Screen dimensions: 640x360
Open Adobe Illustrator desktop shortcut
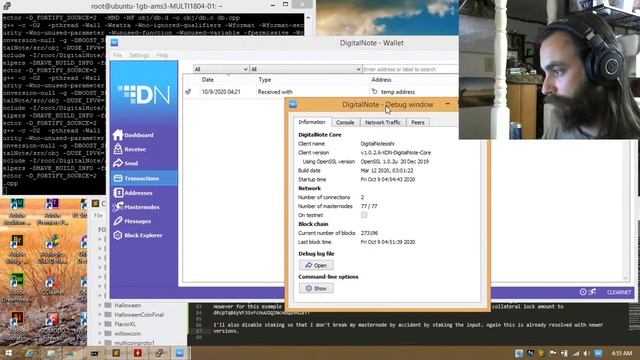pyautogui.click(x=17, y=325)
